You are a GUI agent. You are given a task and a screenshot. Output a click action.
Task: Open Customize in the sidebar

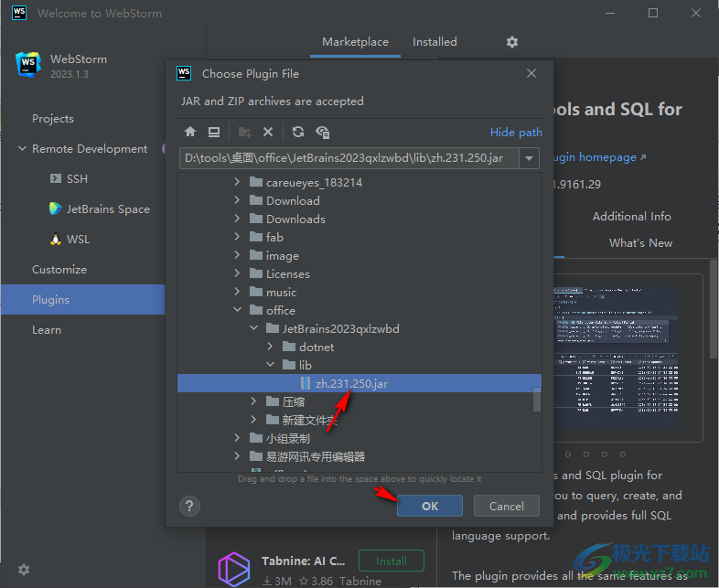(x=59, y=270)
